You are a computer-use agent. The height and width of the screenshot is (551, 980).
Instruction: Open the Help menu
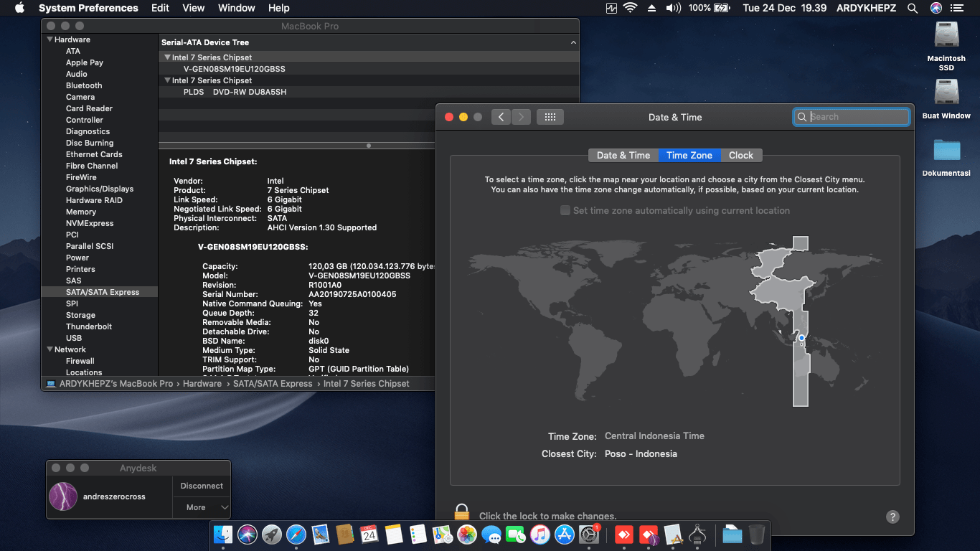pos(278,8)
